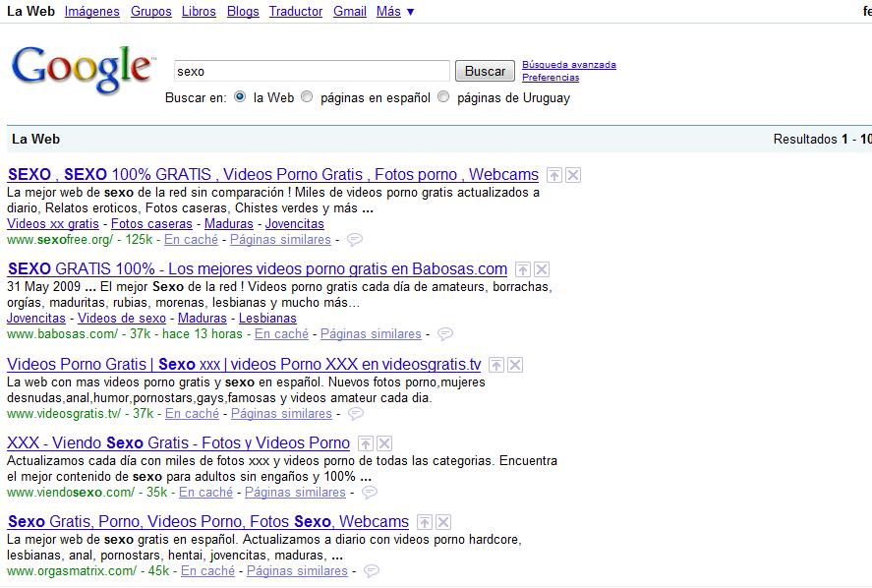
Task: Open 'En caché' for babosas.com
Action: pos(281,334)
